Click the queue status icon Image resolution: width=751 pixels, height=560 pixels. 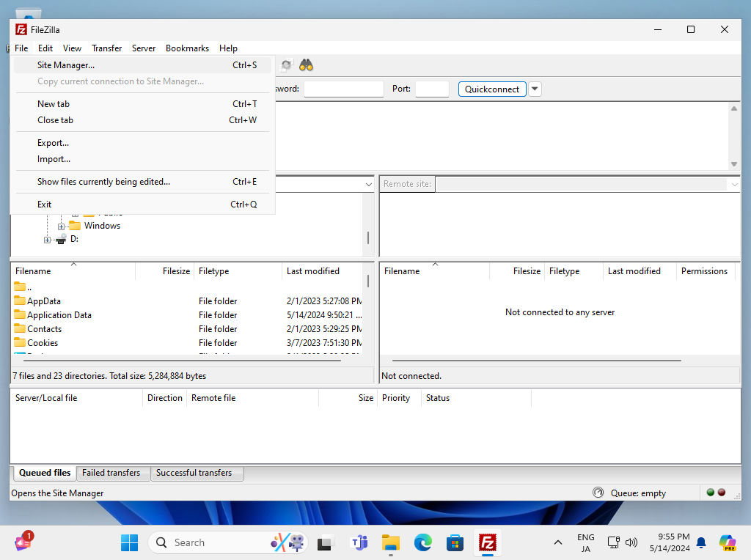coord(598,493)
